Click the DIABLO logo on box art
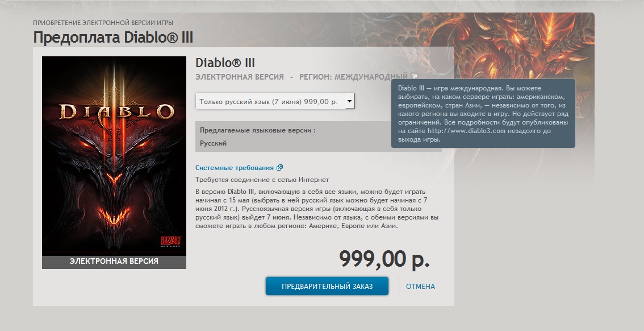Image resolution: width=644 pixels, height=331 pixels. point(116,112)
